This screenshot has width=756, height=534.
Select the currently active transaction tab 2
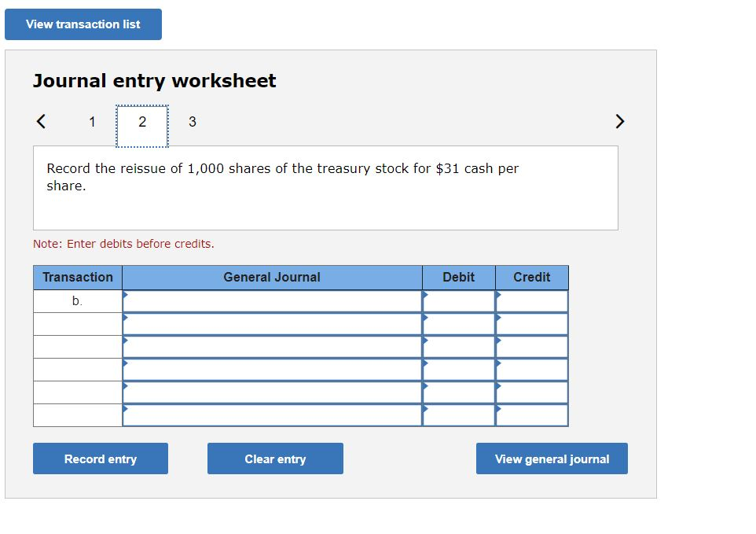[x=142, y=121]
